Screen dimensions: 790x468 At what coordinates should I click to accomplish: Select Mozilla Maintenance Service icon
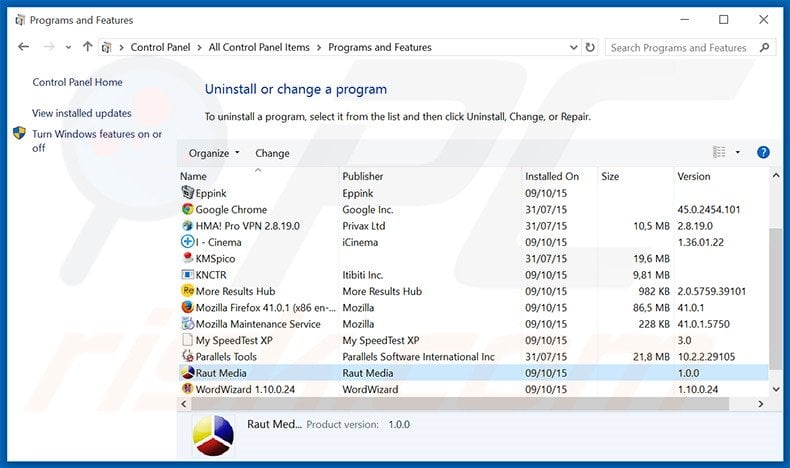click(x=187, y=323)
